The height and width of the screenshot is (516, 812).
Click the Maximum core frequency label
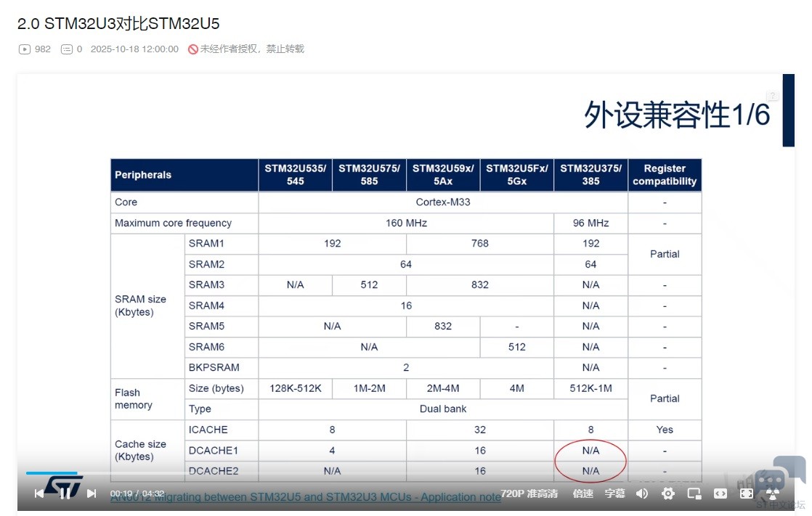coord(173,223)
